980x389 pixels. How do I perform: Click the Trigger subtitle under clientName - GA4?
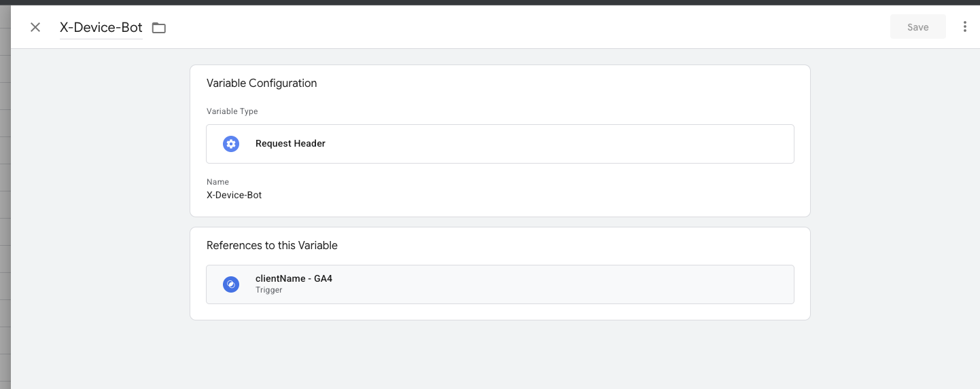pos(268,291)
